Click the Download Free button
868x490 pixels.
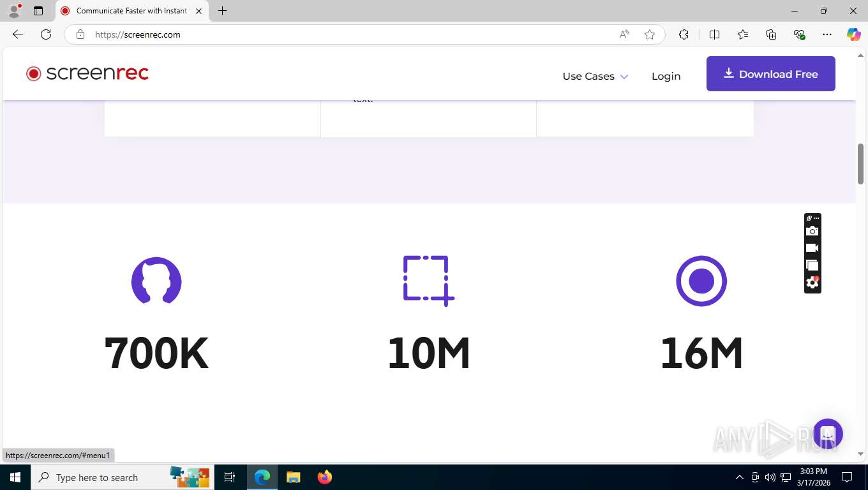coord(770,73)
